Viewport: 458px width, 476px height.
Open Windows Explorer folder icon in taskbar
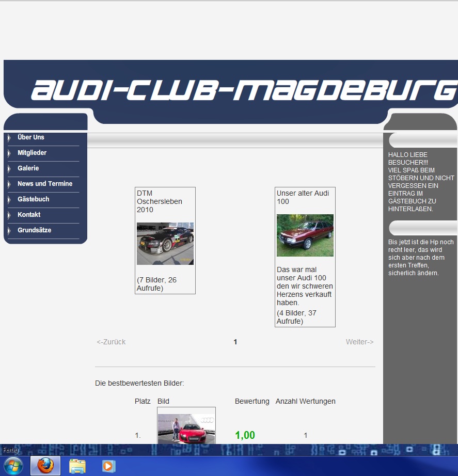click(x=77, y=466)
